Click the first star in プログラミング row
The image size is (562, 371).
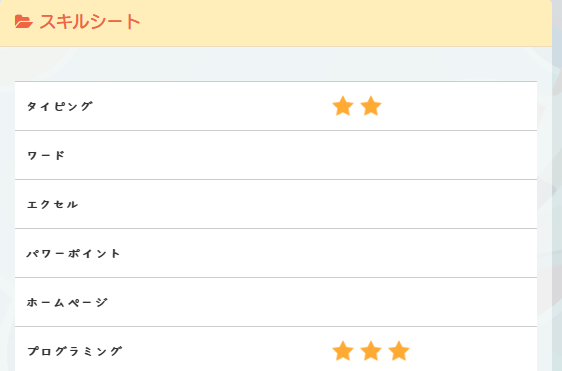(343, 351)
